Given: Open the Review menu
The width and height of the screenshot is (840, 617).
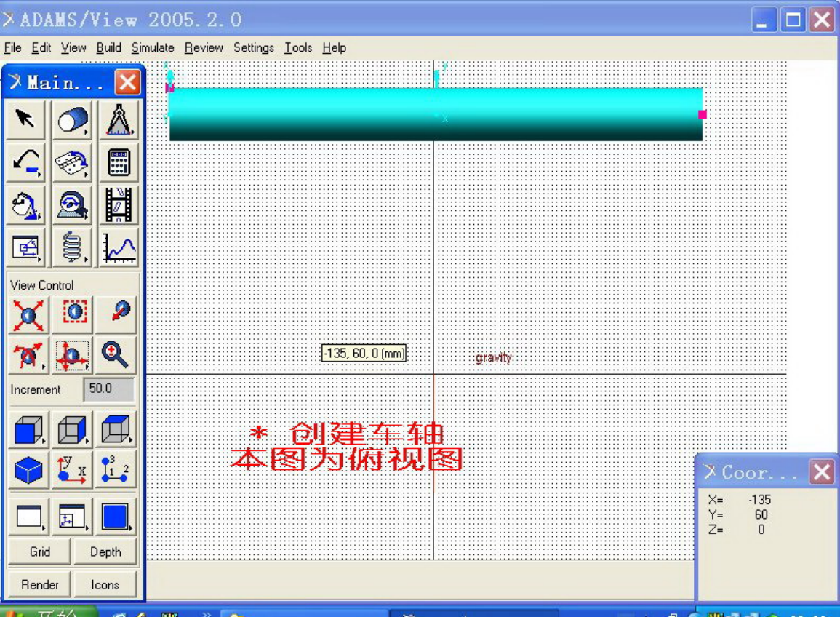Looking at the screenshot, I should tap(204, 48).
